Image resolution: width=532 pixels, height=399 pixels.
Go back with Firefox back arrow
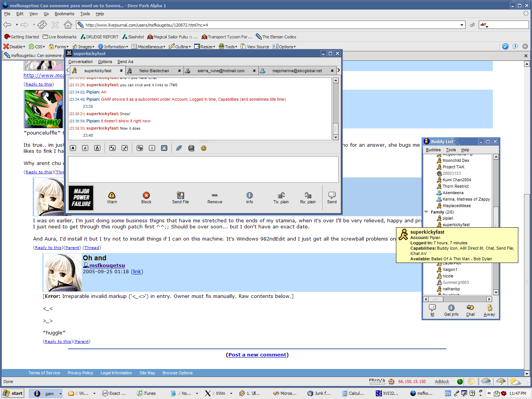tap(7, 25)
